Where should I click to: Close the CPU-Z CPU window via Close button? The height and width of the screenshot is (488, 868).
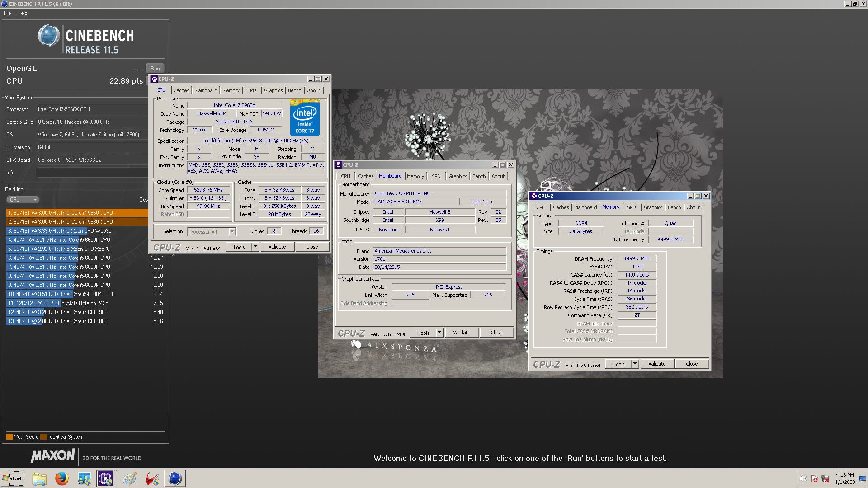tap(312, 247)
